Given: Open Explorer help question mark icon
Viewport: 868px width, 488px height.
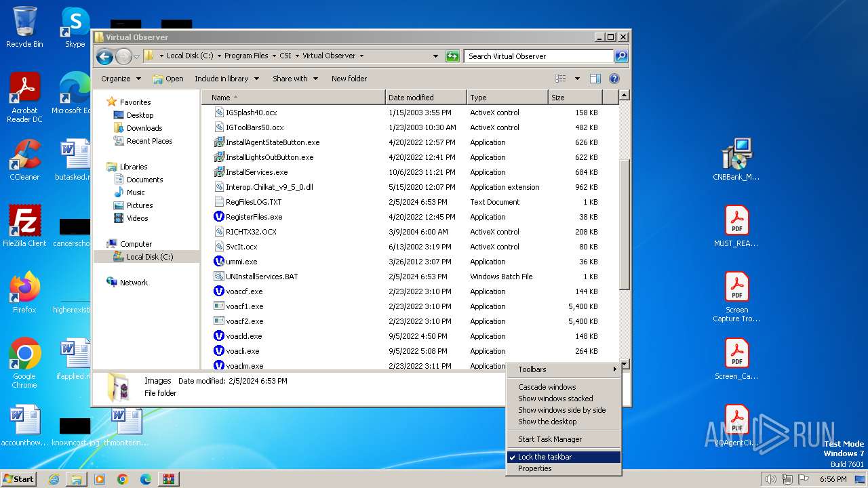Looking at the screenshot, I should tap(614, 79).
